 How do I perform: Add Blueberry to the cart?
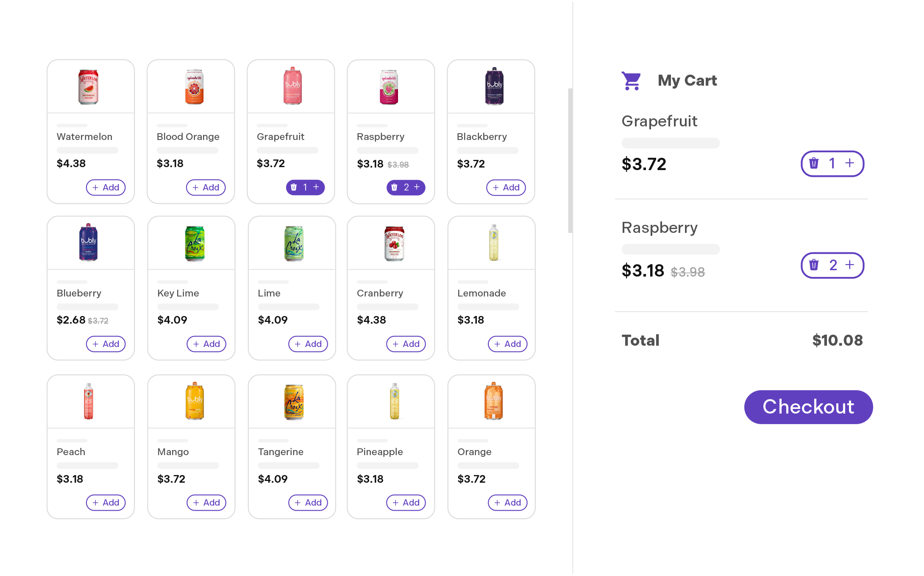106,344
